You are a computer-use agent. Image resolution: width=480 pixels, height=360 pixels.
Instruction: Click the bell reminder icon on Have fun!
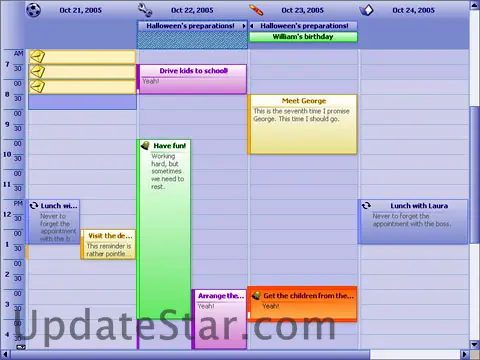145,145
